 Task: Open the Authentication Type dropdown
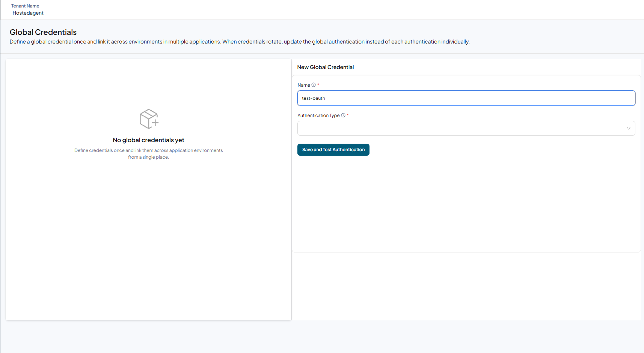click(x=466, y=128)
